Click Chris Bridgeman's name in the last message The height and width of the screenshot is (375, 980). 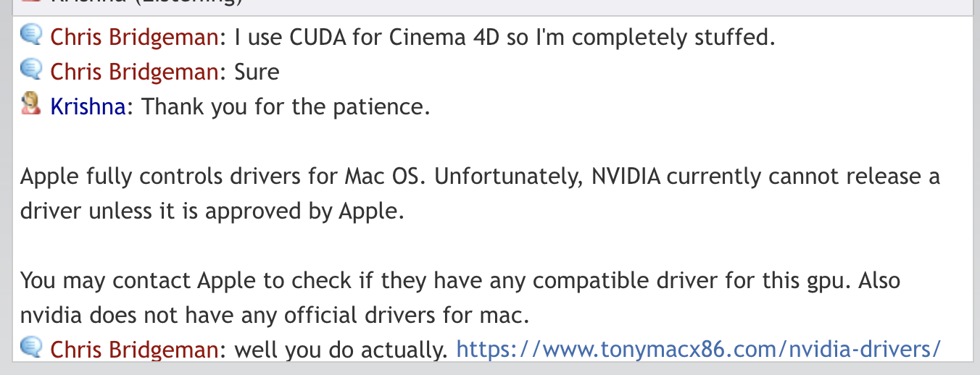(x=134, y=350)
